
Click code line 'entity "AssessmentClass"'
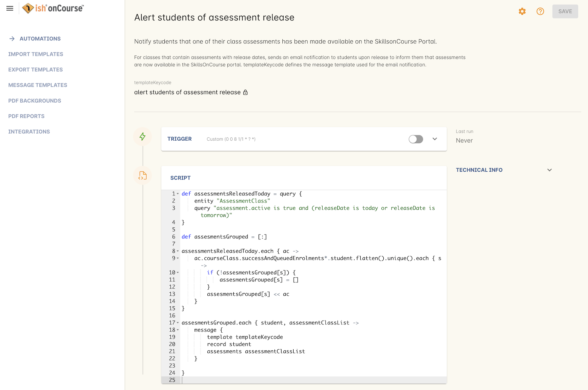pos(232,201)
